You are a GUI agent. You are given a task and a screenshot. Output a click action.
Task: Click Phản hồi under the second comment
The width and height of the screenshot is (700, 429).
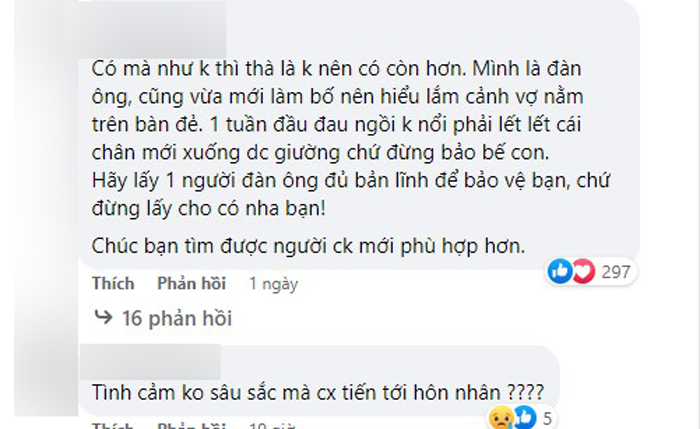pyautogui.click(x=192, y=425)
